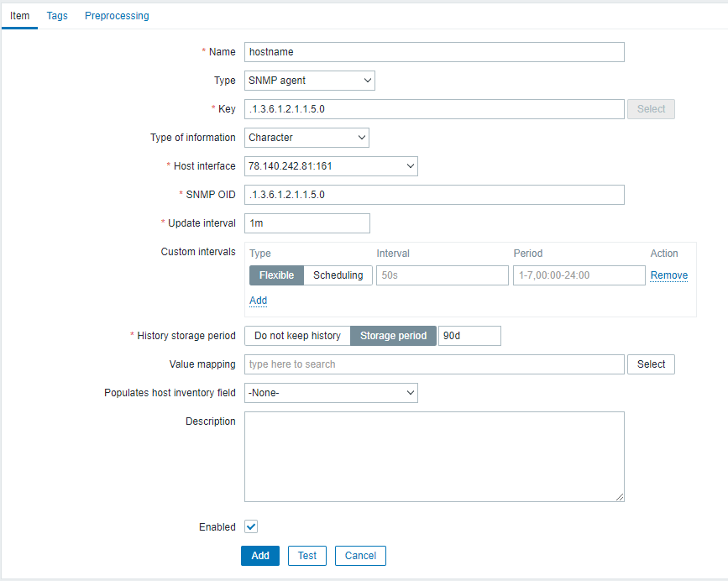This screenshot has width=728, height=581.
Task: Click the Name input containing hostname
Action: click(432, 51)
